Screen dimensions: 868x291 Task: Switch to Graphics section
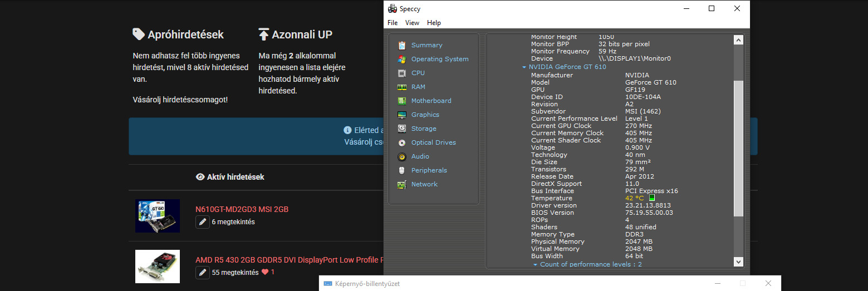[425, 115]
